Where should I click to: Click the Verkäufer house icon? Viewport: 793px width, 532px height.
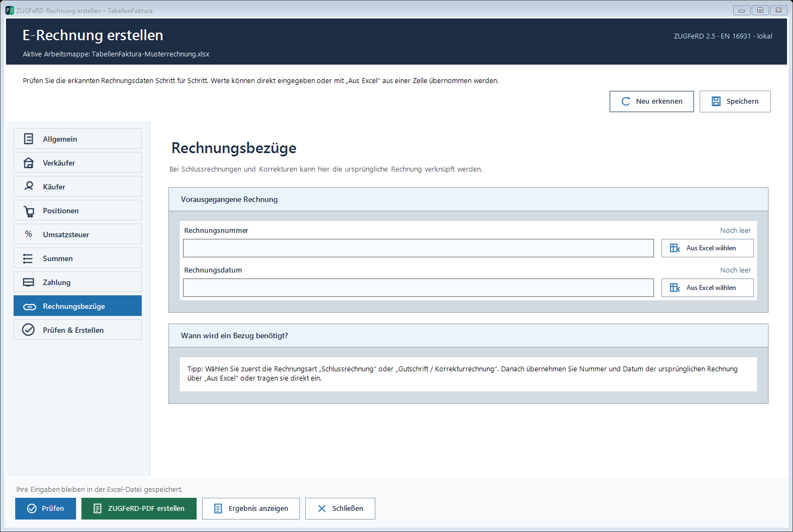(x=29, y=163)
